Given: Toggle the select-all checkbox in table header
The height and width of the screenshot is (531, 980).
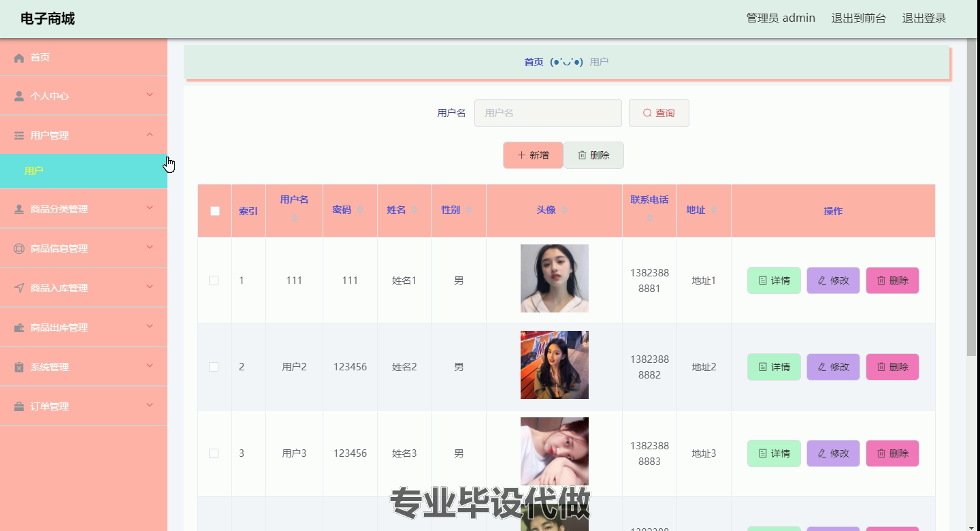Looking at the screenshot, I should (215, 211).
